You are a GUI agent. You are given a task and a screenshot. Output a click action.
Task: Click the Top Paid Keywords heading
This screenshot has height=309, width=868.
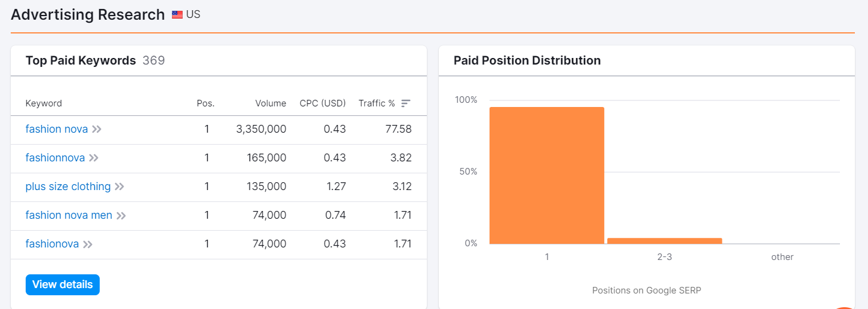(x=81, y=60)
